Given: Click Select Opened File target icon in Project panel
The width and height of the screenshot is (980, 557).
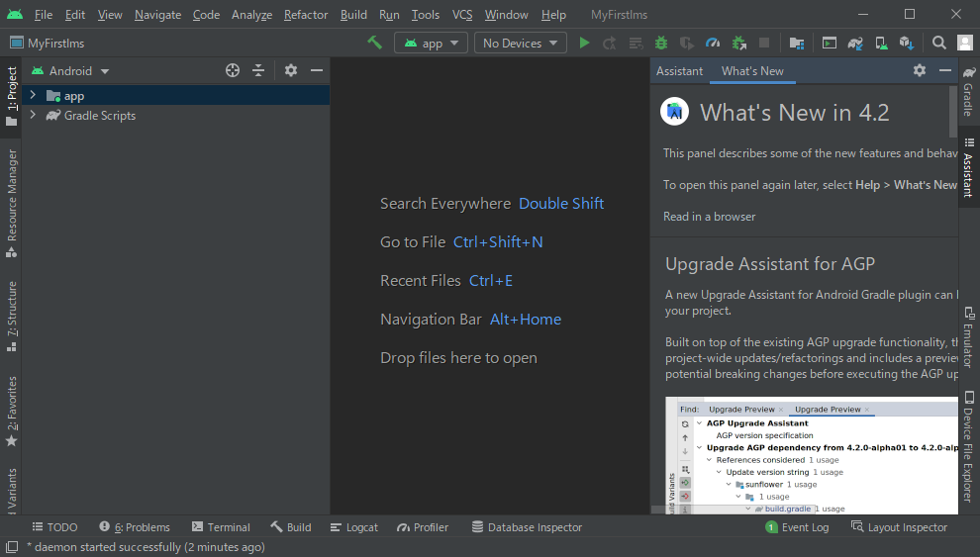Looking at the screenshot, I should coord(233,70).
